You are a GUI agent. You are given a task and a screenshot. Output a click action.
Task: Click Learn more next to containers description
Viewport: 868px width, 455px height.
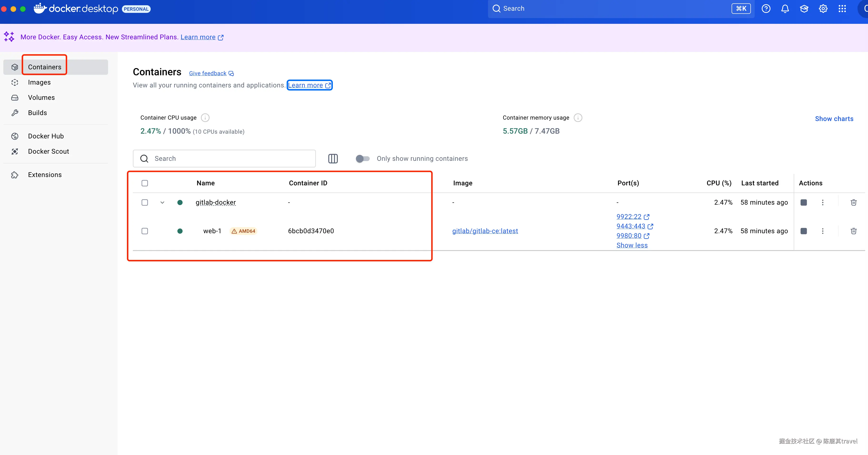[x=310, y=85]
